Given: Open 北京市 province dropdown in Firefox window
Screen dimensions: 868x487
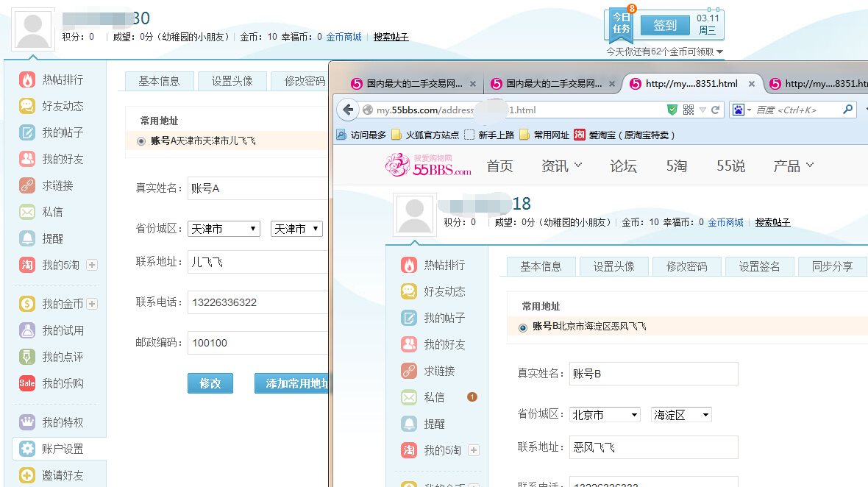Looking at the screenshot, I should tap(605, 414).
